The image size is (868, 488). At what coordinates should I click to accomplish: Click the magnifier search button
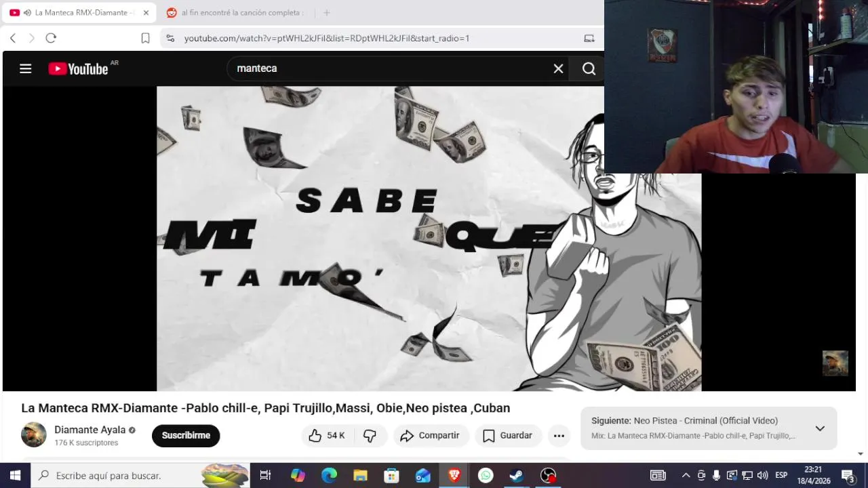[589, 68]
